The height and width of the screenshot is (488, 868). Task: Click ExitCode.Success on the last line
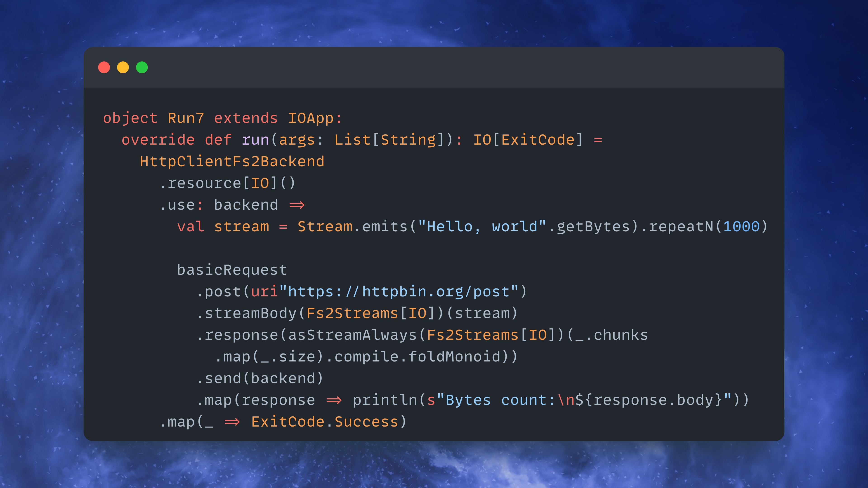(x=325, y=422)
